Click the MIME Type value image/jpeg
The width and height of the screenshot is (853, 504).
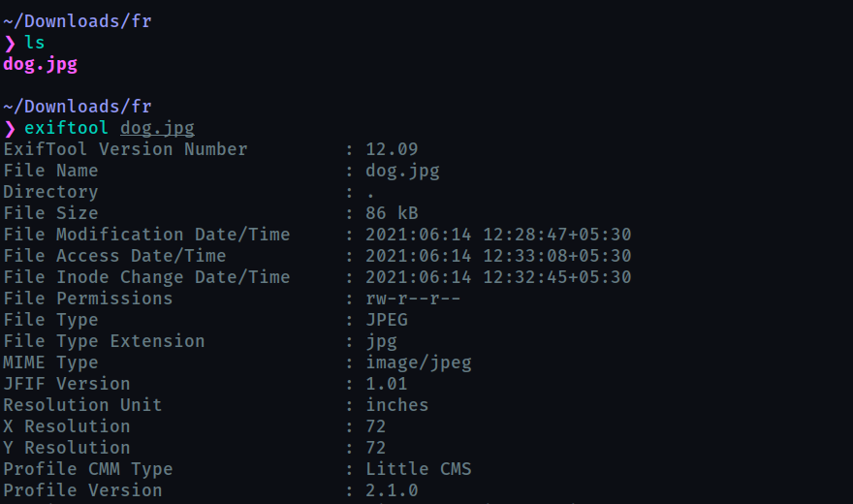click(x=419, y=362)
